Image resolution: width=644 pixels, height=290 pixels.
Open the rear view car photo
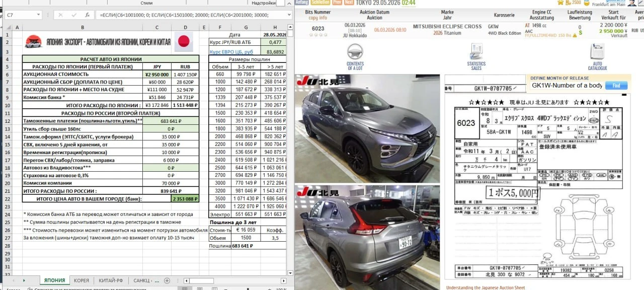366,237
